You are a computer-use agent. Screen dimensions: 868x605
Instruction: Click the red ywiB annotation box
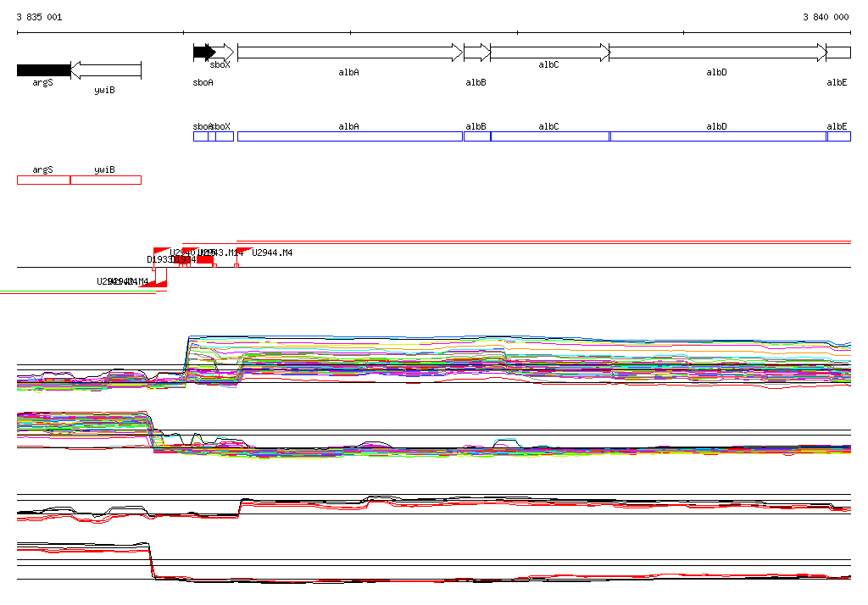click(x=106, y=180)
